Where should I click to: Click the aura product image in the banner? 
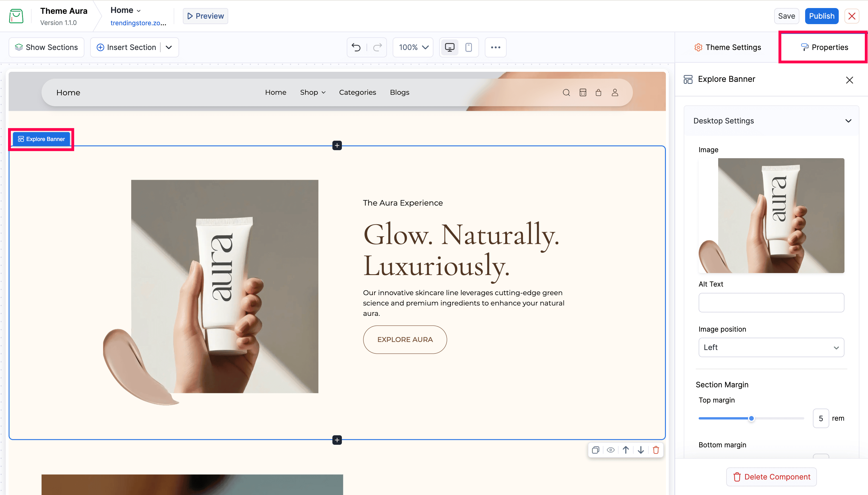pos(211,292)
